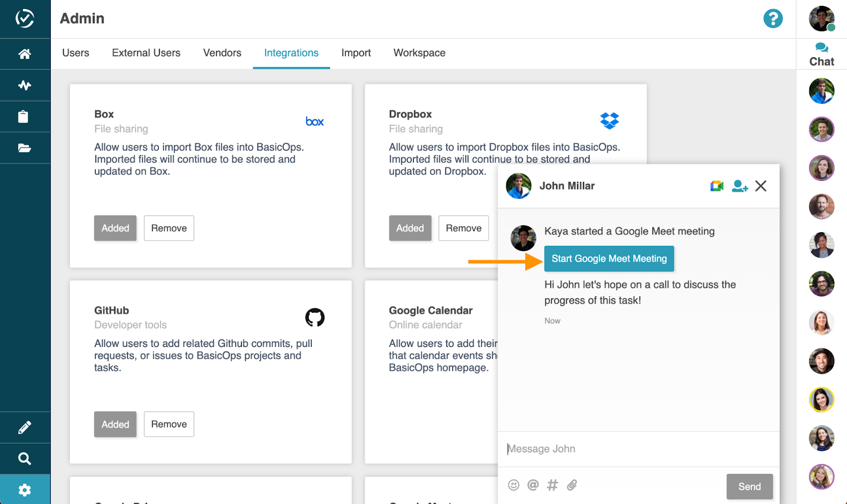This screenshot has height=504, width=847.
Task: Open the clipboard tasks icon
Action: click(x=25, y=116)
